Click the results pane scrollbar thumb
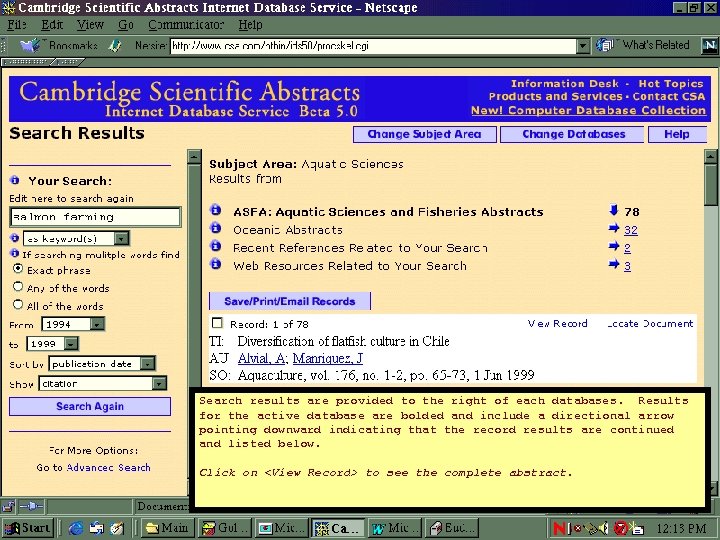The width and height of the screenshot is (720, 540). click(710, 186)
